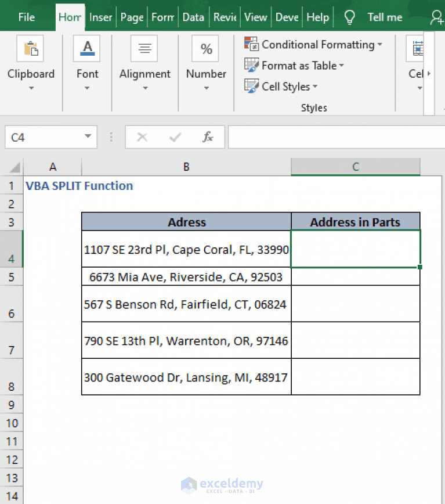
Task: Select row 12 header
Action: coord(12,460)
